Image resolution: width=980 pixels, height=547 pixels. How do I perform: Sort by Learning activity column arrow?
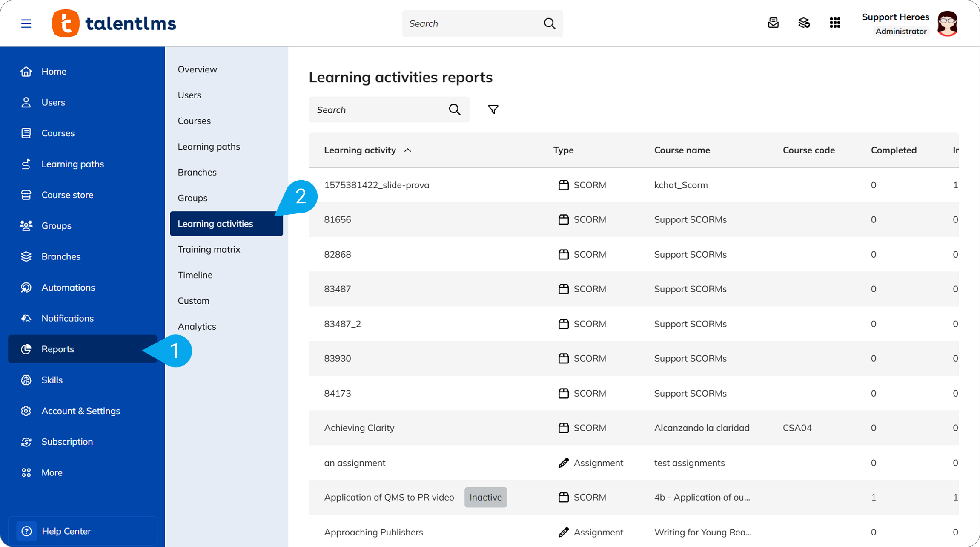[x=408, y=150]
